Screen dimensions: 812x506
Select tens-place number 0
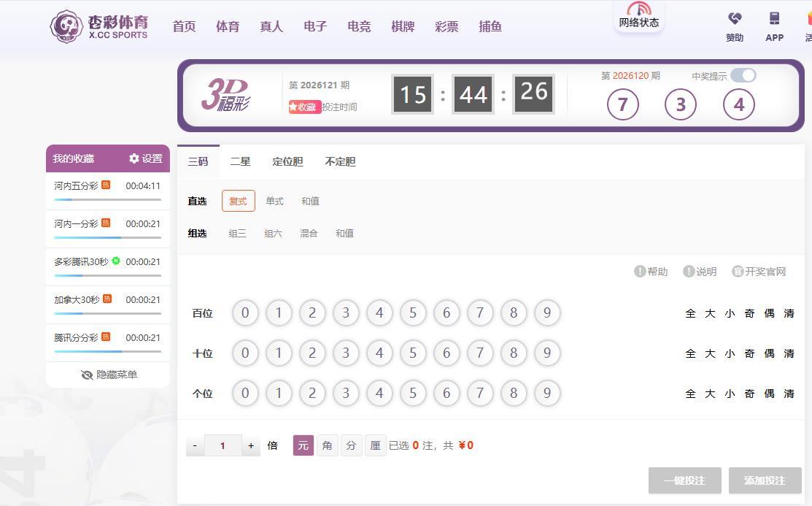pyautogui.click(x=245, y=353)
